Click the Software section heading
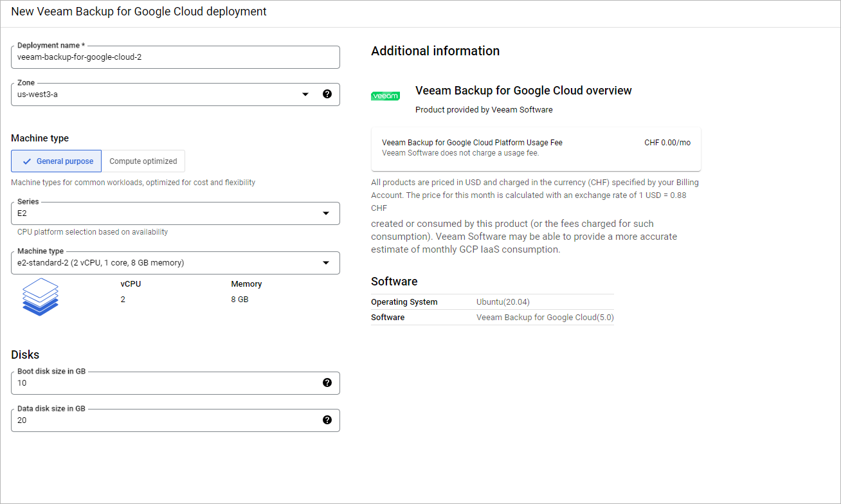This screenshot has height=504, width=841. coord(394,282)
